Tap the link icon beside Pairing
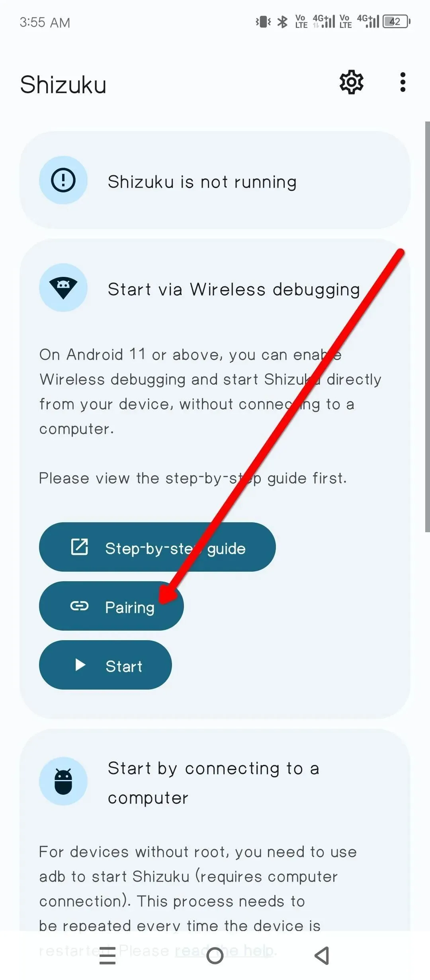 tap(79, 606)
